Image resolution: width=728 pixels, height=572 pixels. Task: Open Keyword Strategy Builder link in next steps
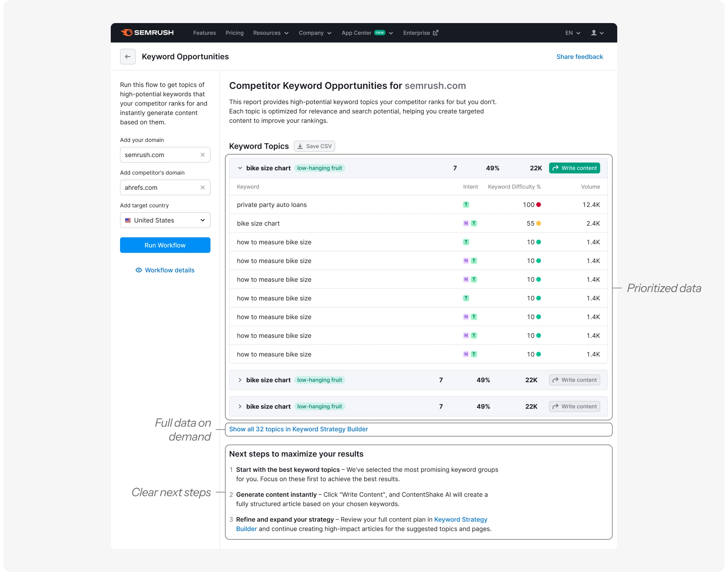(460, 520)
